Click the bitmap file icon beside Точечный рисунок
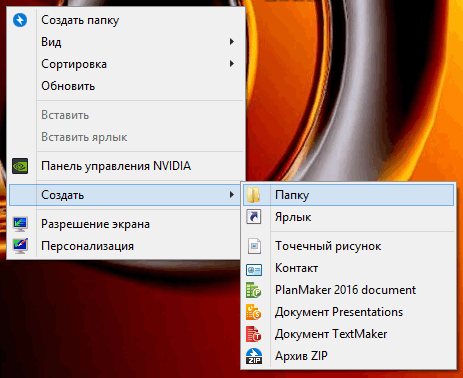The image size is (463, 378). (x=254, y=246)
